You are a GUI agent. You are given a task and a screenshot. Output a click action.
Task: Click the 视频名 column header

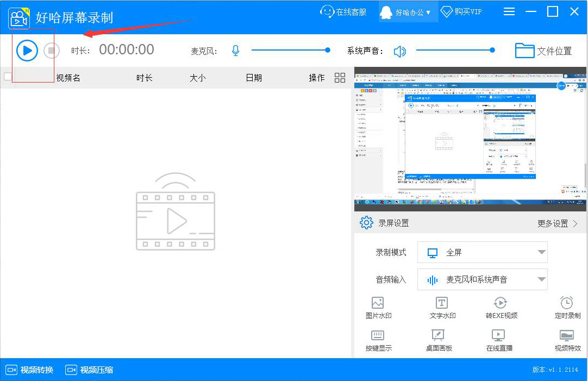click(68, 78)
